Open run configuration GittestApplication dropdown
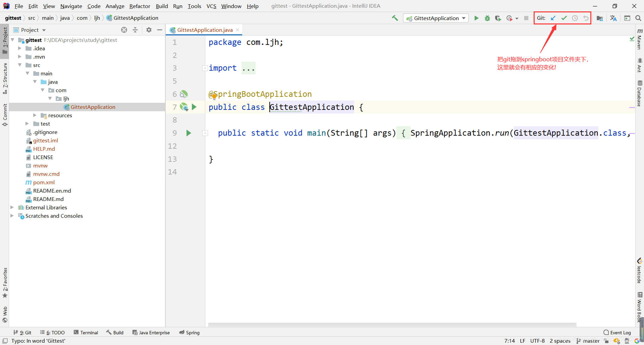644x345 pixels. pyautogui.click(x=436, y=18)
